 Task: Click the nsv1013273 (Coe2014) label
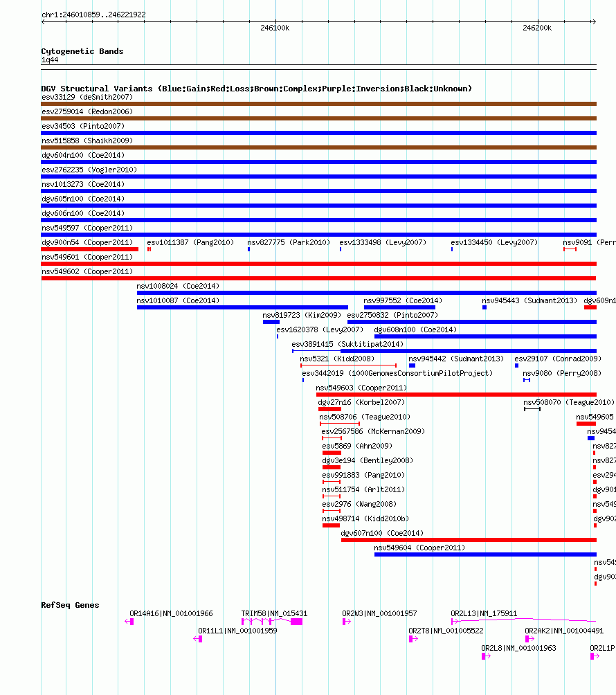(83, 184)
